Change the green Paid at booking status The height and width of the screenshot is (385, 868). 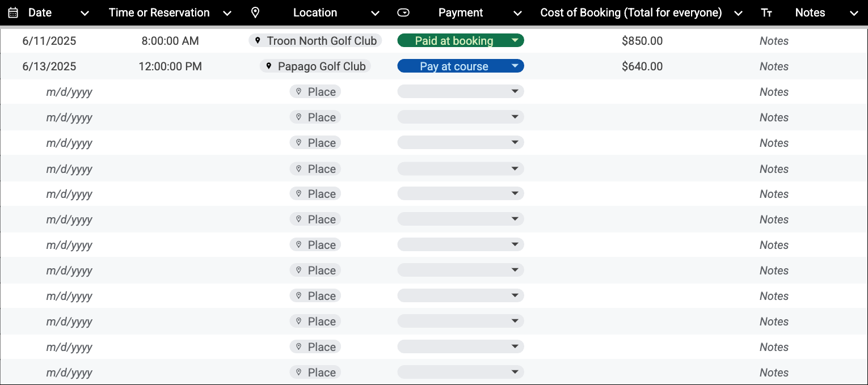coord(461,40)
